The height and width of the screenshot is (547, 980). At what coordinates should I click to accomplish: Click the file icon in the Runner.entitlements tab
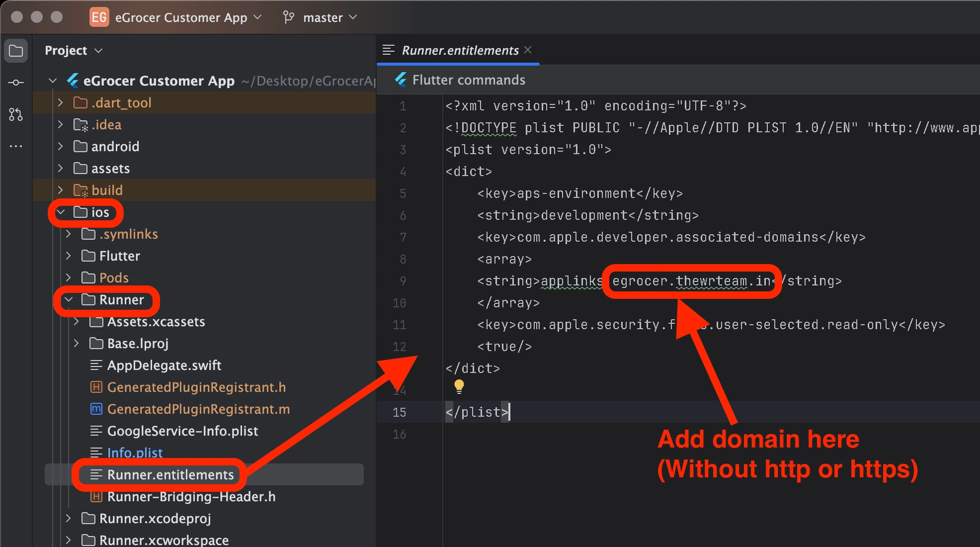coord(389,50)
